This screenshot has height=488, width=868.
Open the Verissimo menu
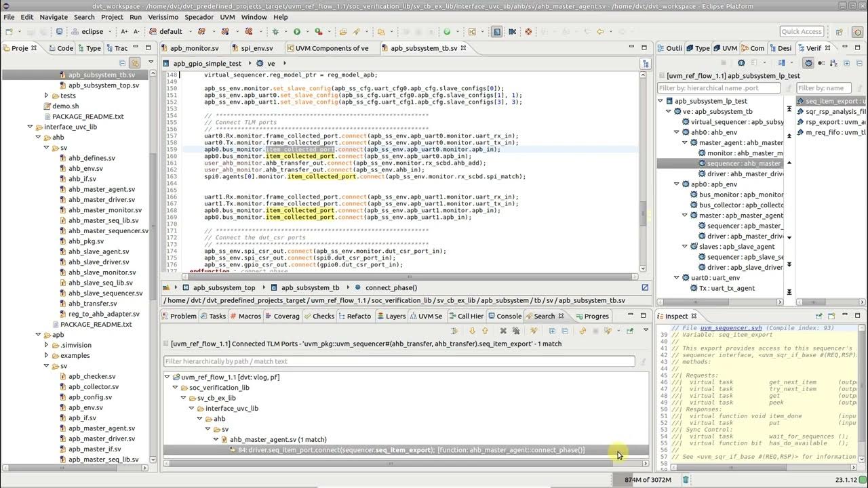tap(163, 17)
